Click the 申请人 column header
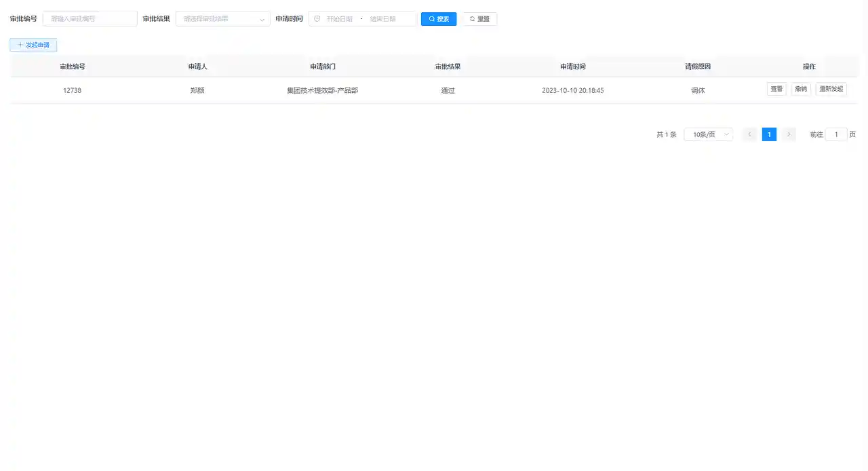 click(x=197, y=67)
